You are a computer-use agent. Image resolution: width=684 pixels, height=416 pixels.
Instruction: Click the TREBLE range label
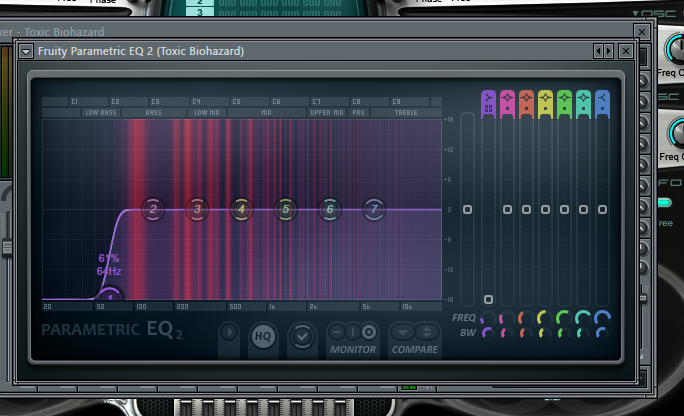[406, 113]
